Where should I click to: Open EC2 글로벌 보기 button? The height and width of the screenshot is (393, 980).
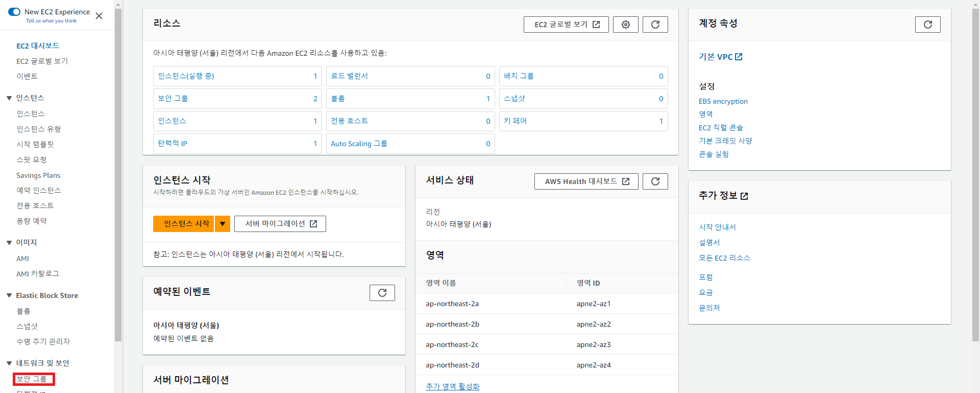(566, 25)
